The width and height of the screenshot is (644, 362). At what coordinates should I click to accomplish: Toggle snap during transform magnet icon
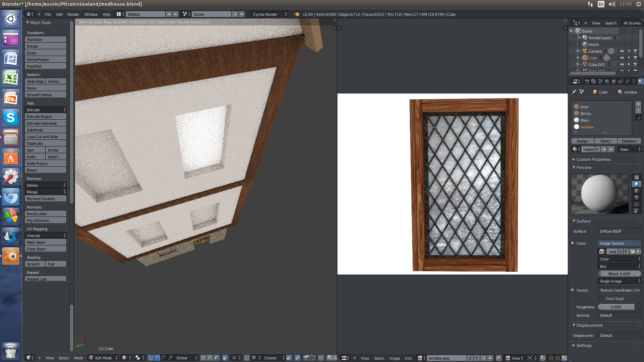click(247, 358)
